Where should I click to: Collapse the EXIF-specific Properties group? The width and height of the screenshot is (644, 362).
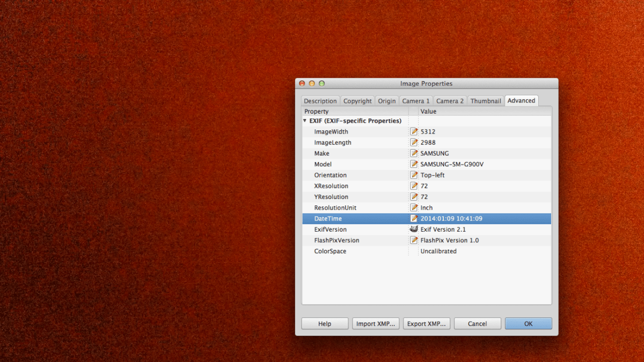pyautogui.click(x=305, y=121)
